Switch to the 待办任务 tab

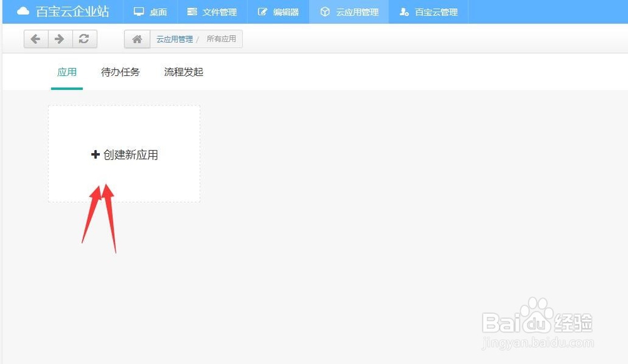click(119, 72)
